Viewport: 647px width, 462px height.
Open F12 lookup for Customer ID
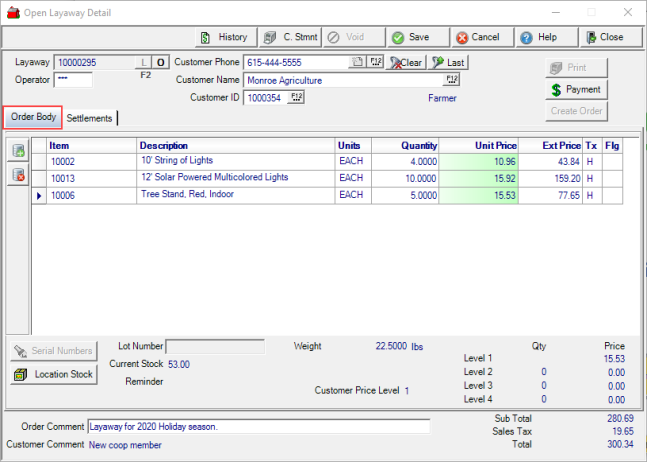[x=296, y=97]
